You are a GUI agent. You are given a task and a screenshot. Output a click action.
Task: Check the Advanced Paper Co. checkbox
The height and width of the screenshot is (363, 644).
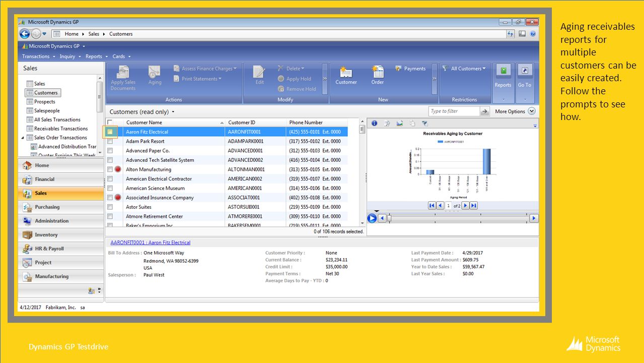click(x=110, y=150)
